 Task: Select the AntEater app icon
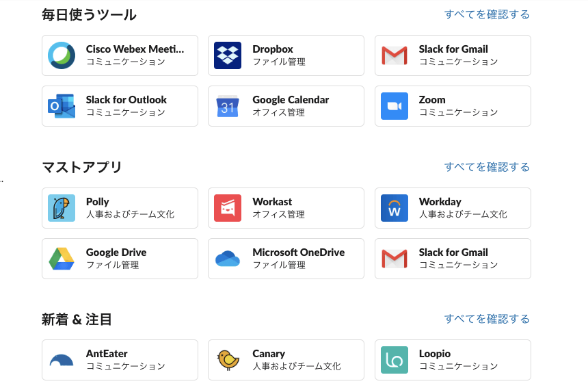62,360
